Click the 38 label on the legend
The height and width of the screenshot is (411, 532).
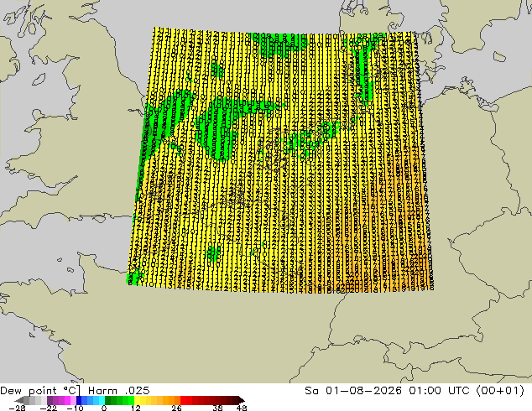point(218,408)
